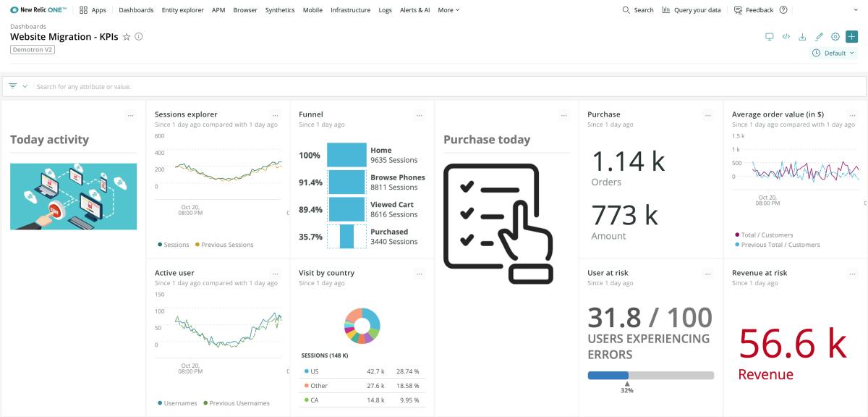Expand the More navigation dropdown
Viewport: 868px width, 417px height.
(448, 10)
